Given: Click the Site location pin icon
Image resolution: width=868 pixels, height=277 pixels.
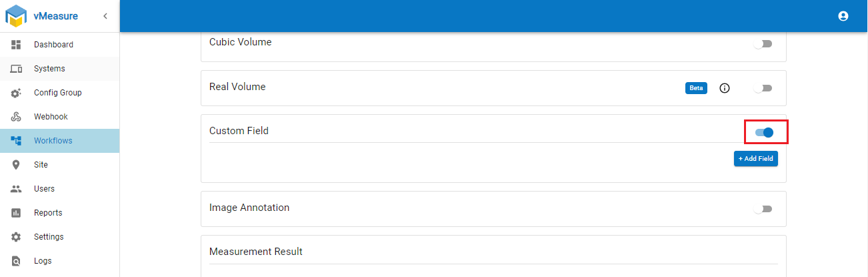Looking at the screenshot, I should coord(17,165).
